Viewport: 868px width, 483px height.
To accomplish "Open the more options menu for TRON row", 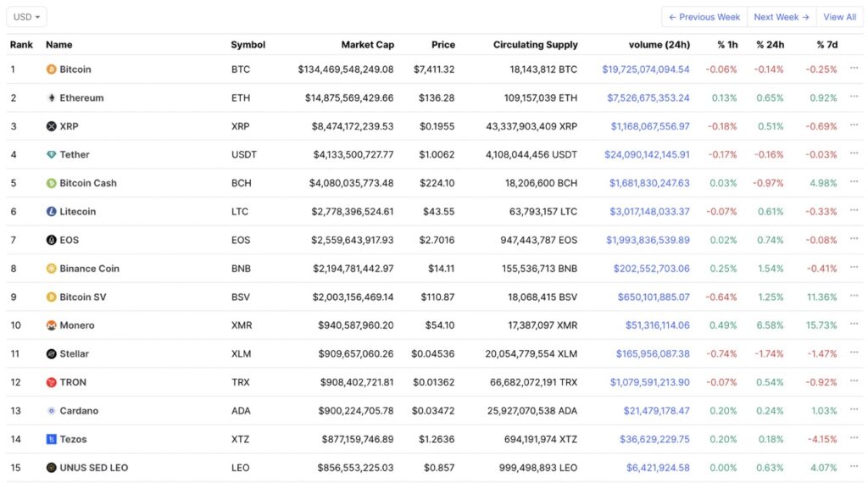I will click(854, 381).
